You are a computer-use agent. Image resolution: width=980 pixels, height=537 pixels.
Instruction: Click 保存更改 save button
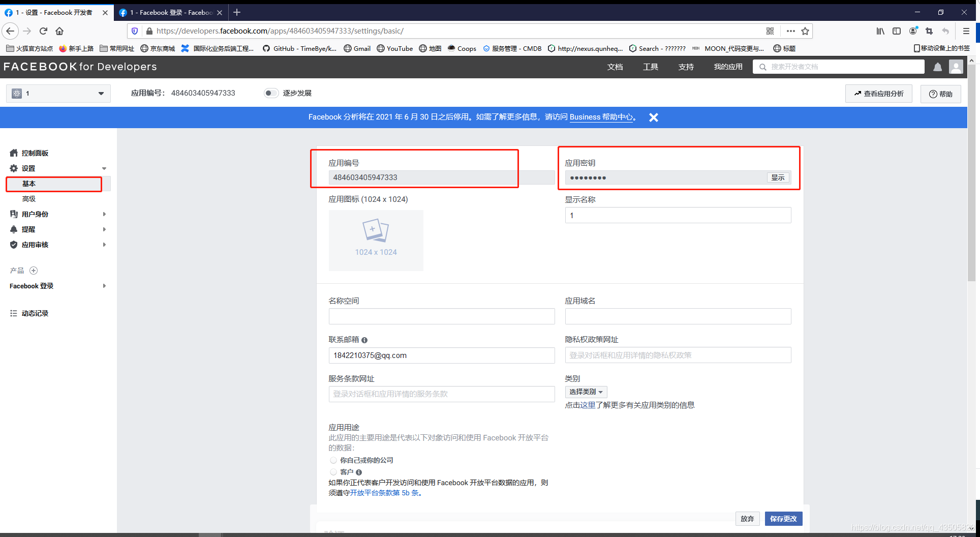783,519
